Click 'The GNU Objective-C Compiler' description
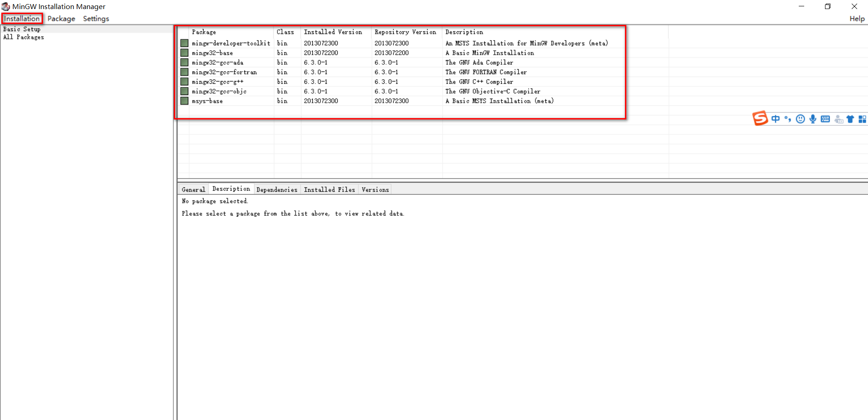 pyautogui.click(x=493, y=91)
